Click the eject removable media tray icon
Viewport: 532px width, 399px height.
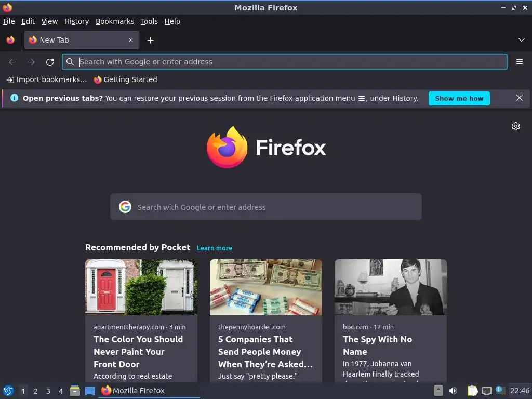pyautogui.click(x=438, y=391)
